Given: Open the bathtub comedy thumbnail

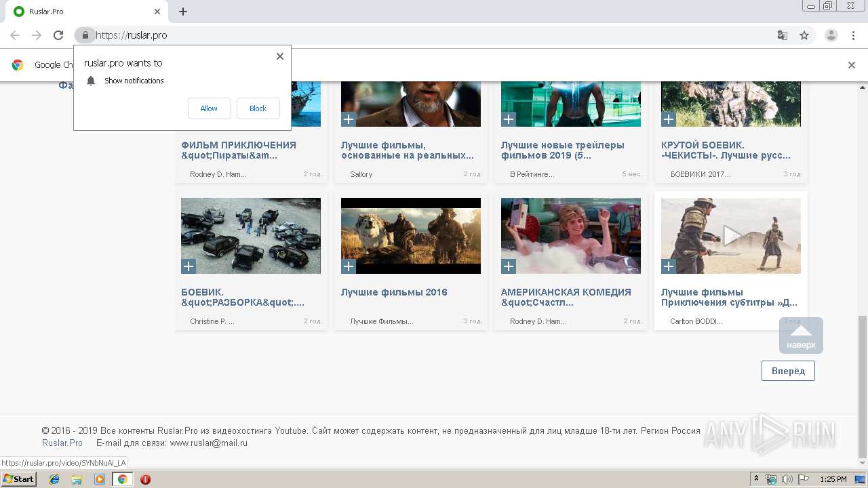Looking at the screenshot, I should [x=571, y=236].
